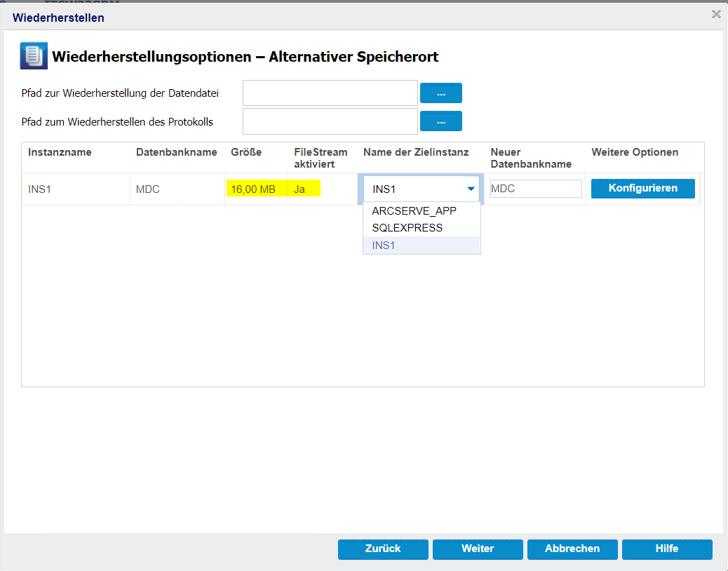Screen dimensions: 728x571
Task: Click the Größe column header
Action: (246, 152)
